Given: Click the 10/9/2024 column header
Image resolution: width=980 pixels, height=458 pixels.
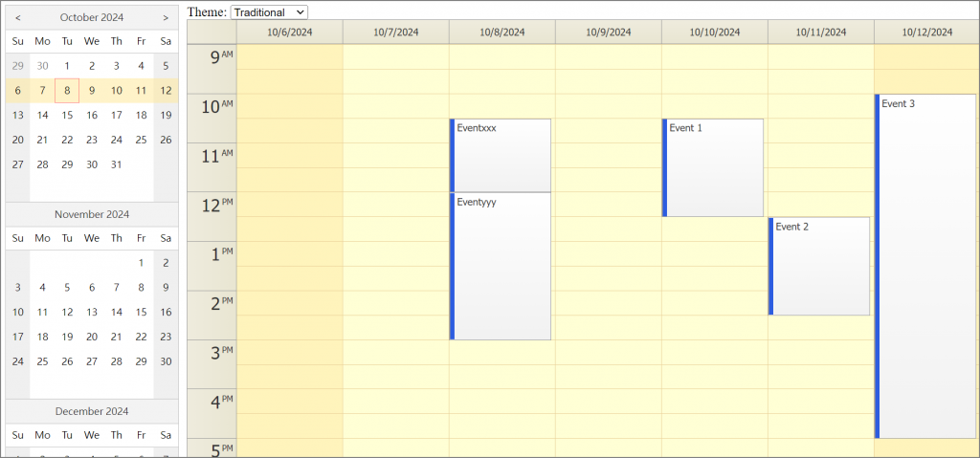Looking at the screenshot, I should [x=608, y=32].
